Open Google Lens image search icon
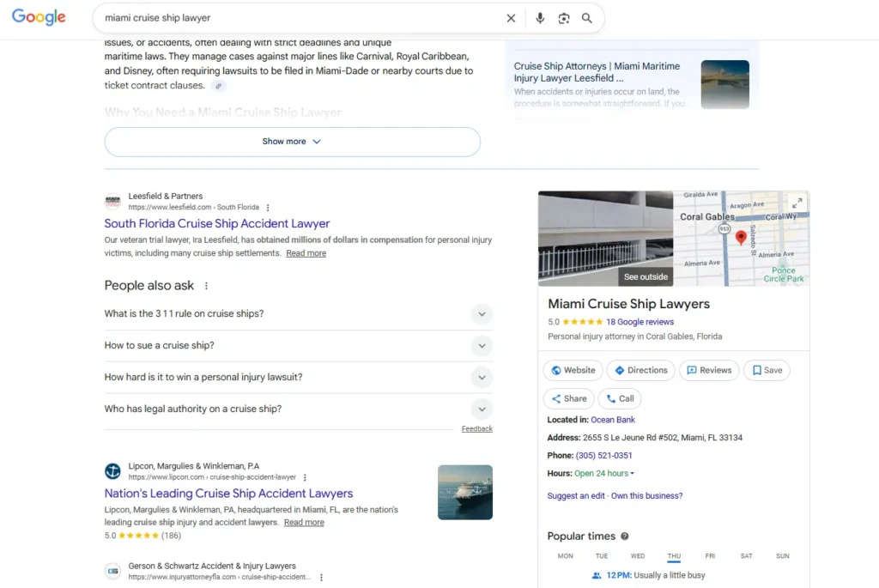The height and width of the screenshot is (588, 879). point(564,18)
